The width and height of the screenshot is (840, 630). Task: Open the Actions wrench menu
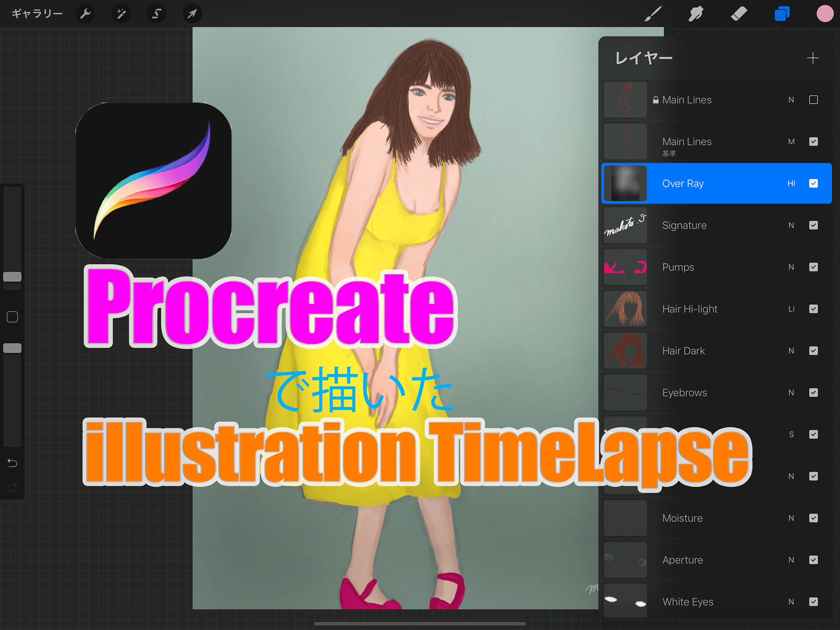tap(85, 14)
